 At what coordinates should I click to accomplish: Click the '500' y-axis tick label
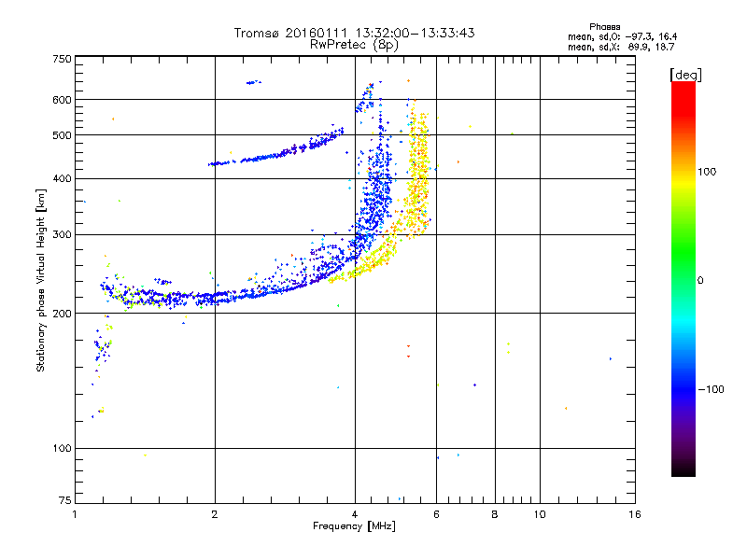[x=62, y=135]
